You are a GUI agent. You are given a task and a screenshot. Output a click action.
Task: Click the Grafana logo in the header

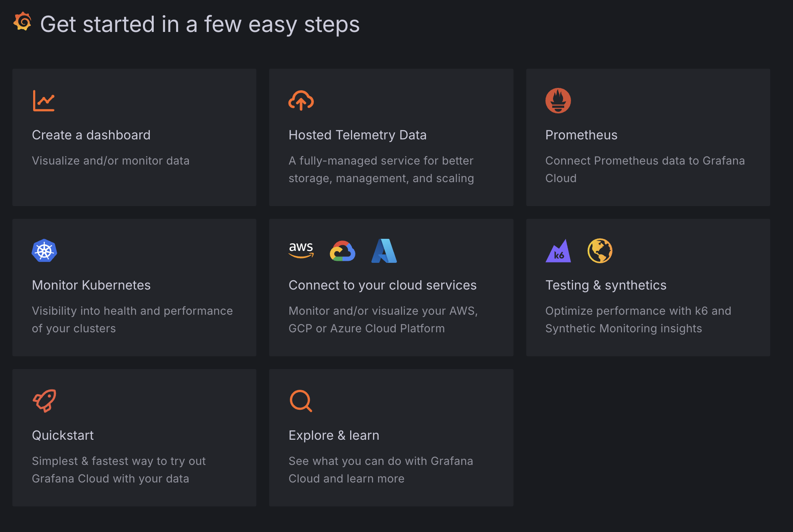22,22
